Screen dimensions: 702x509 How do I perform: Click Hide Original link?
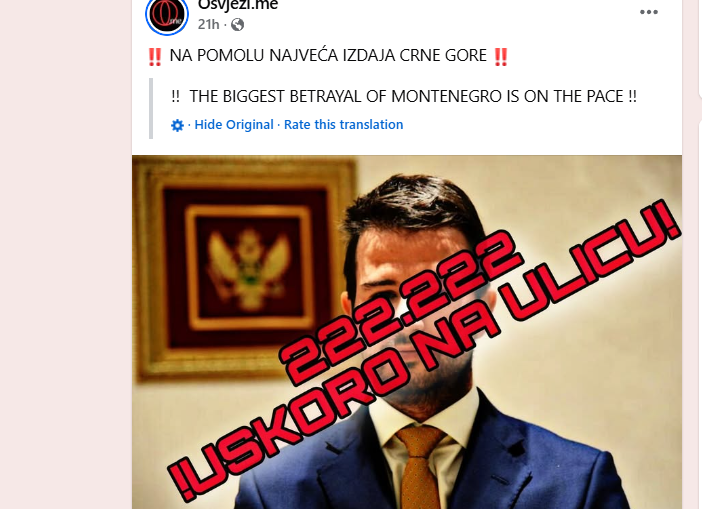pyautogui.click(x=234, y=124)
